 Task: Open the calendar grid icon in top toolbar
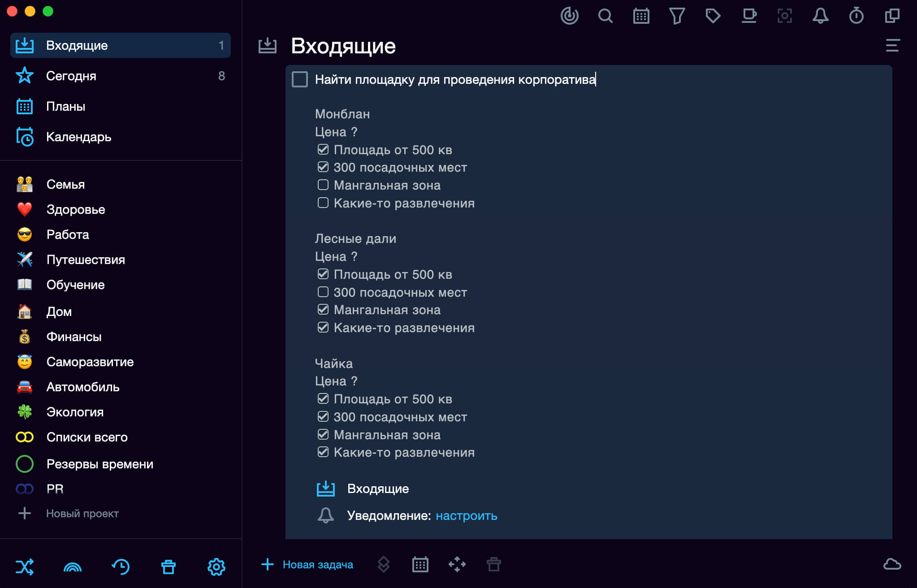coord(641,16)
